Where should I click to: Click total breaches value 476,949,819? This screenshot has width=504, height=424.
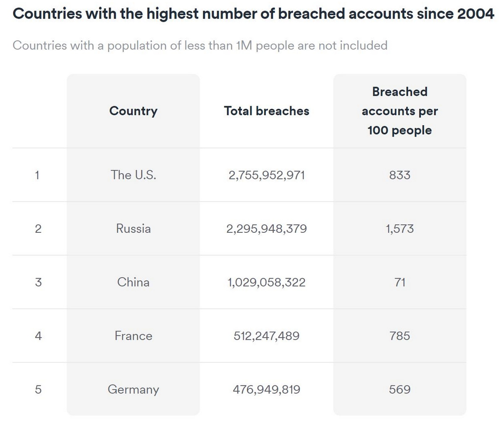click(x=266, y=390)
